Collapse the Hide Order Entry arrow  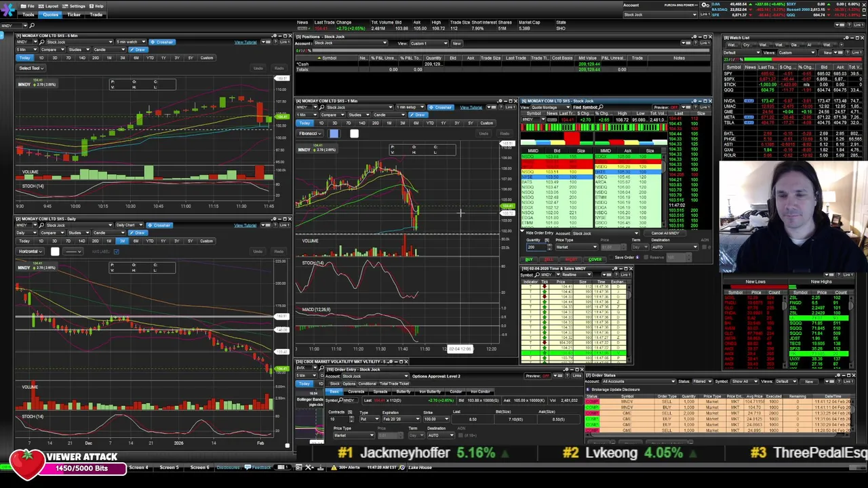521,232
